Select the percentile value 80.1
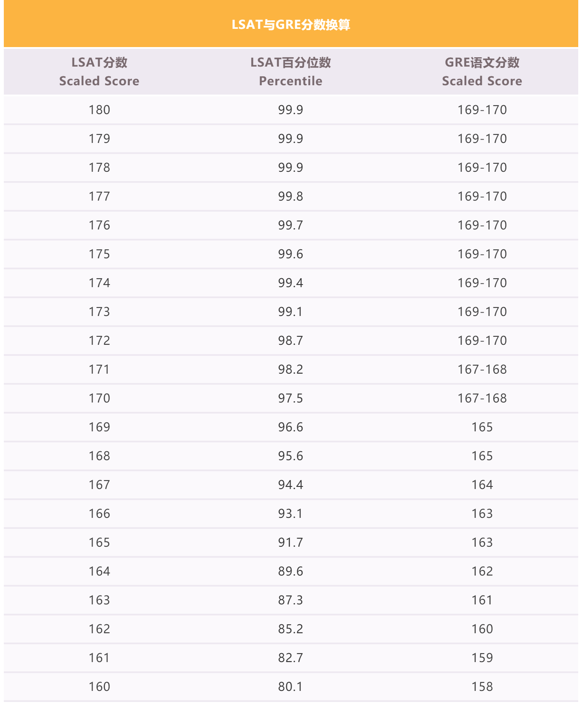 [x=291, y=687]
